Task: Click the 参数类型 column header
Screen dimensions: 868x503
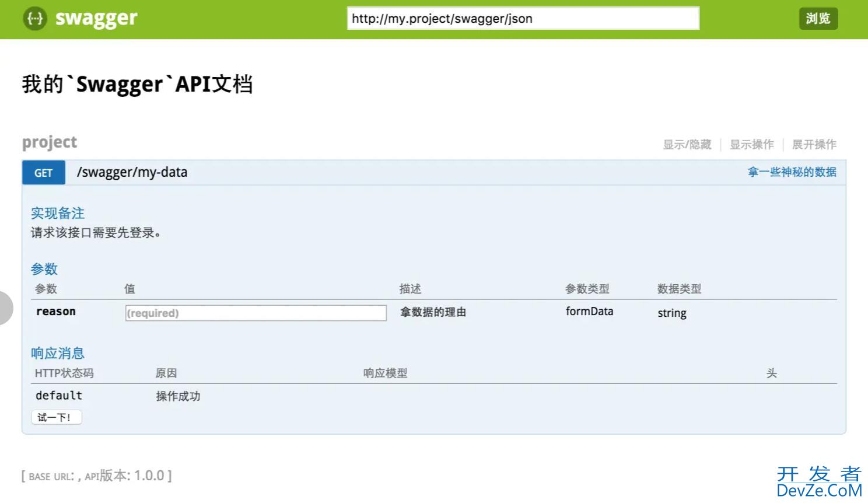Action: pyautogui.click(x=587, y=289)
